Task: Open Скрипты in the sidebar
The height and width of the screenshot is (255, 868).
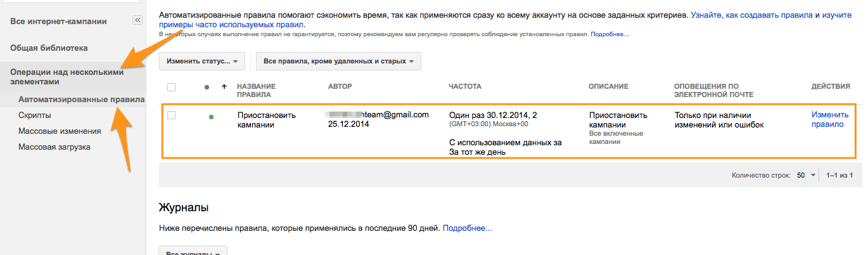Action: 35,115
